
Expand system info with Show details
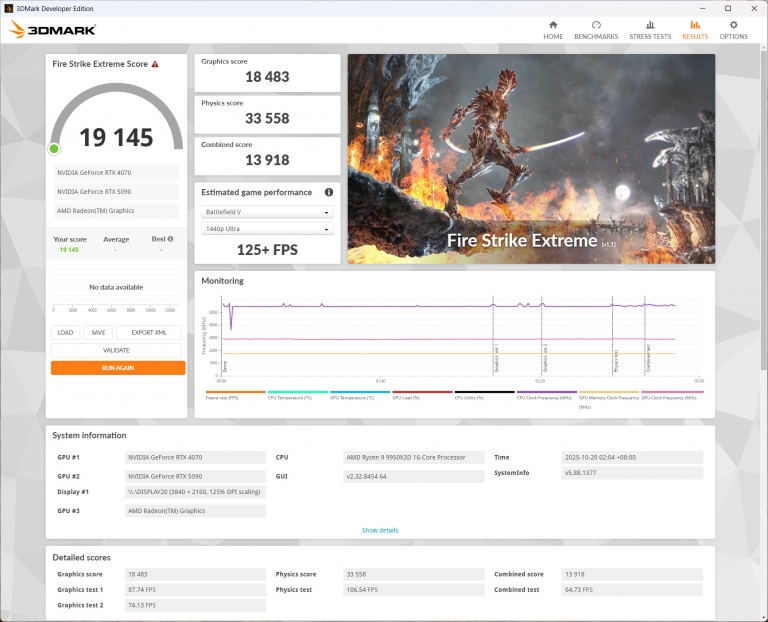coord(380,530)
